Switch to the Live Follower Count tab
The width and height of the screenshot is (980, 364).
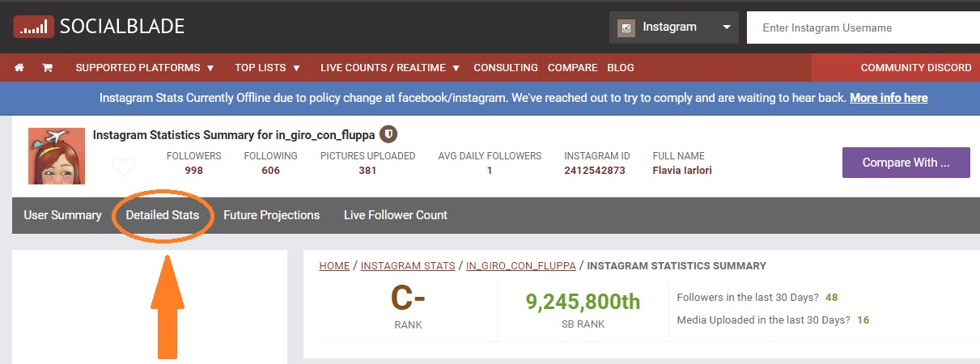pyautogui.click(x=396, y=215)
